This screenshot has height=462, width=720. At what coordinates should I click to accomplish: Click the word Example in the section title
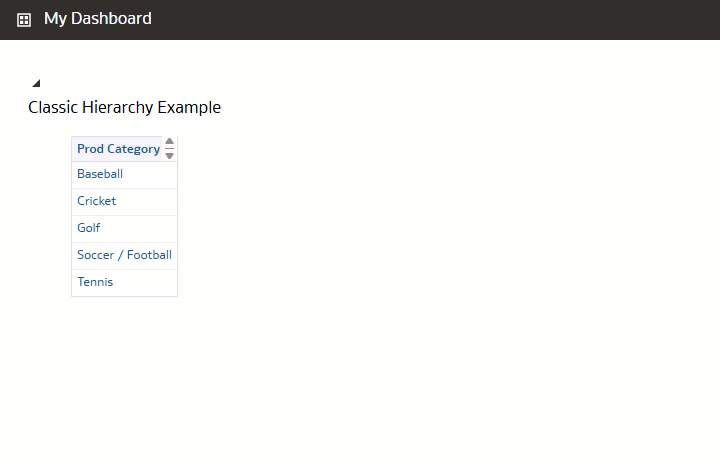tap(189, 107)
